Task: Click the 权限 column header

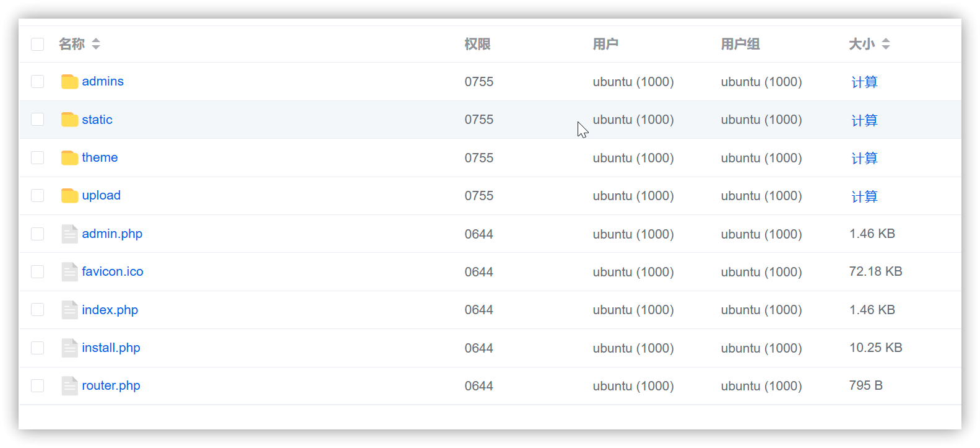Action: click(477, 44)
